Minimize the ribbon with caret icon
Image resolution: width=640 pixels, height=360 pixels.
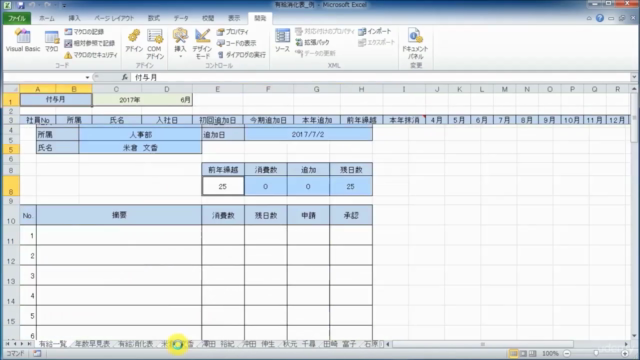589,18
